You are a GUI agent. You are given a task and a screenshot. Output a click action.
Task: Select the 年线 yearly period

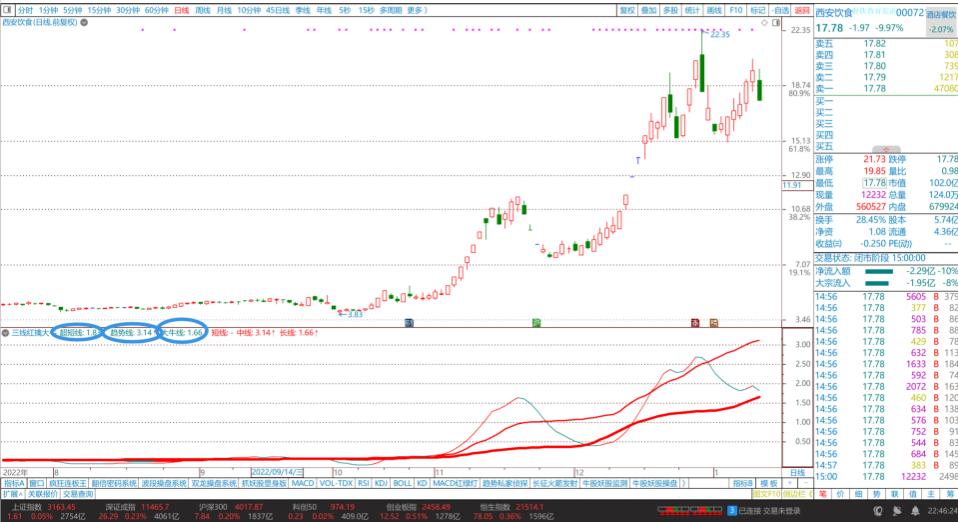324,10
